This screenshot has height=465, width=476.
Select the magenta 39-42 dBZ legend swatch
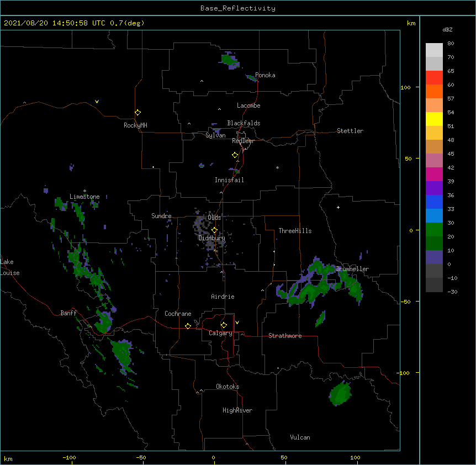pos(434,174)
